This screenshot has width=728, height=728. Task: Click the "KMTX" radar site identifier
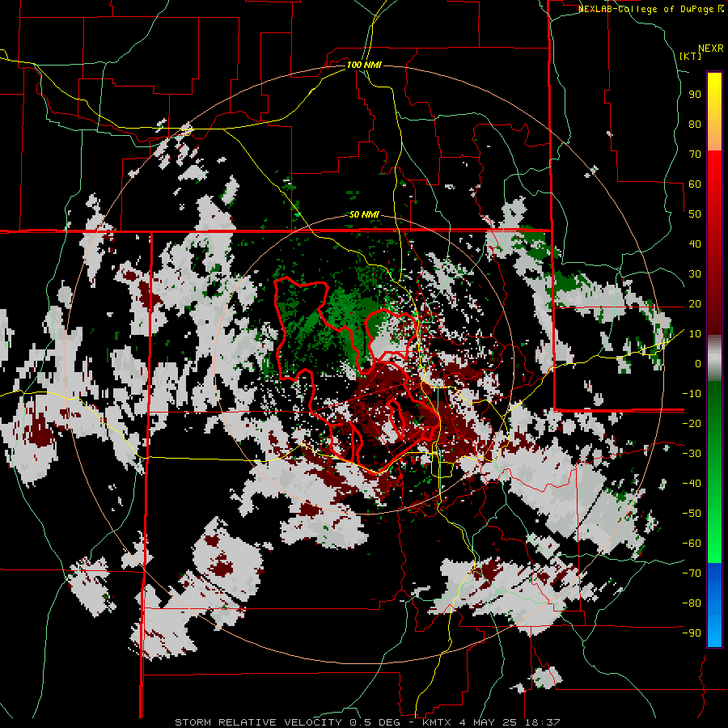point(438,722)
